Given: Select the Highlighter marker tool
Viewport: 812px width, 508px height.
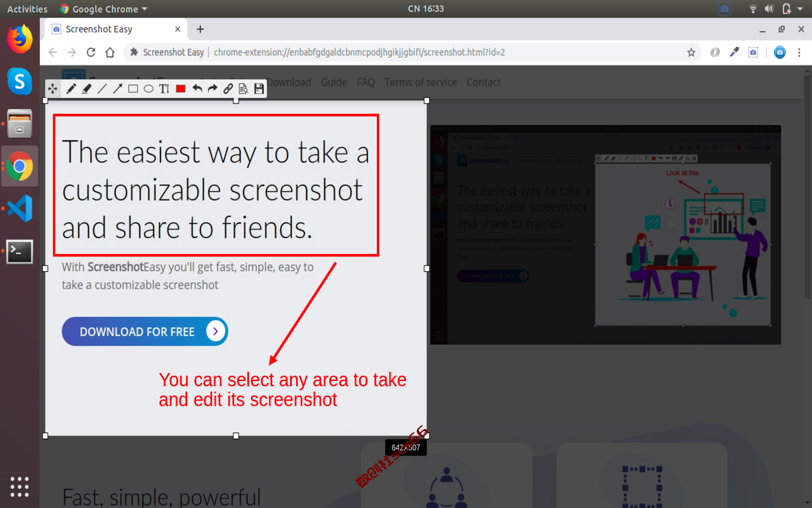Looking at the screenshot, I should tap(87, 89).
